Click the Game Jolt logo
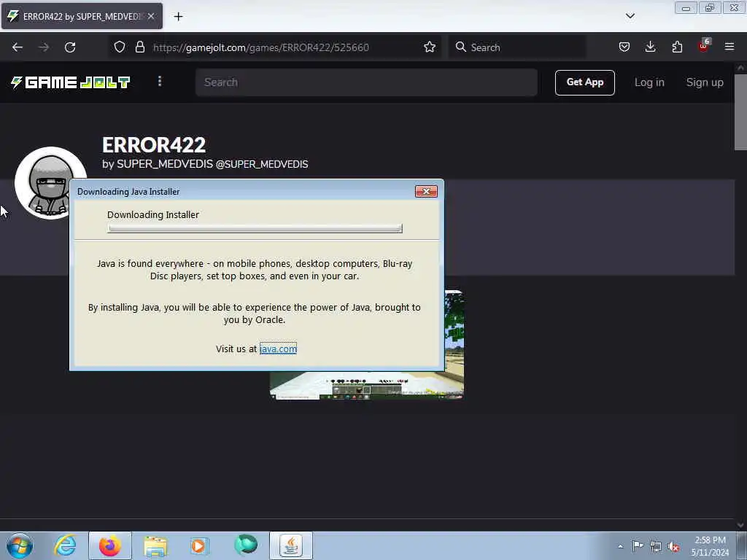Image resolution: width=747 pixels, height=560 pixels. [x=71, y=82]
